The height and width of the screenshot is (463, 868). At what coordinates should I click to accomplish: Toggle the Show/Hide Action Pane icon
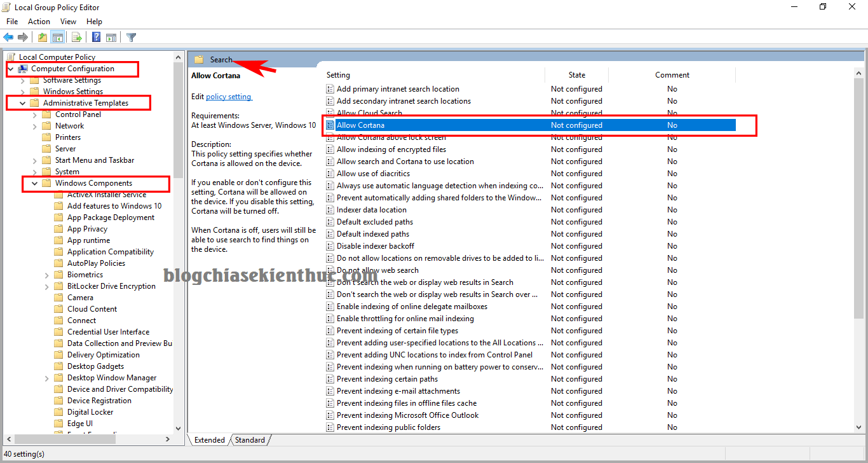[x=111, y=38]
